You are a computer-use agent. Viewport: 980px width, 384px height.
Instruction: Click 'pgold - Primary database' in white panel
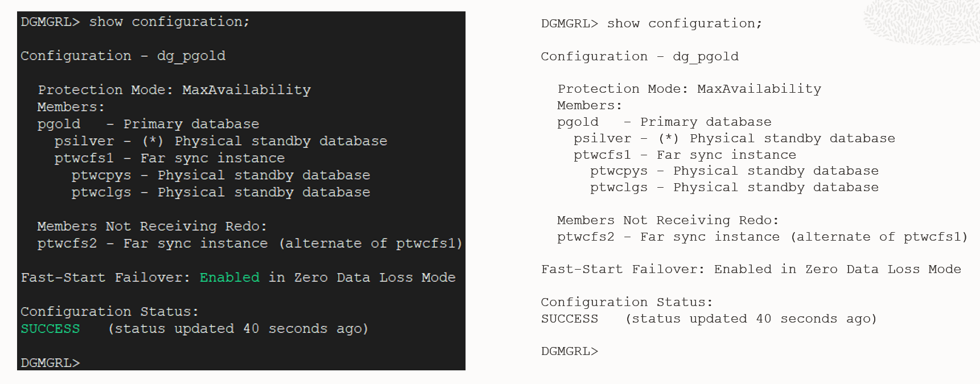664,122
